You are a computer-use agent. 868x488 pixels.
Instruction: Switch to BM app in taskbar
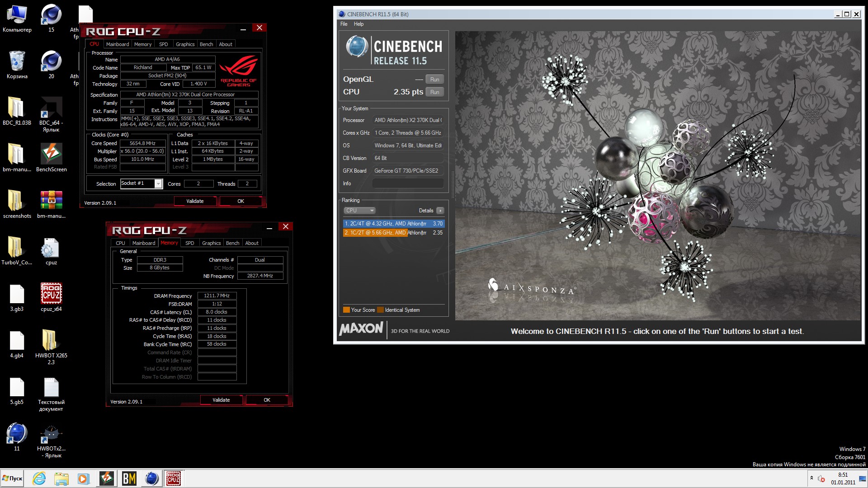(x=129, y=479)
